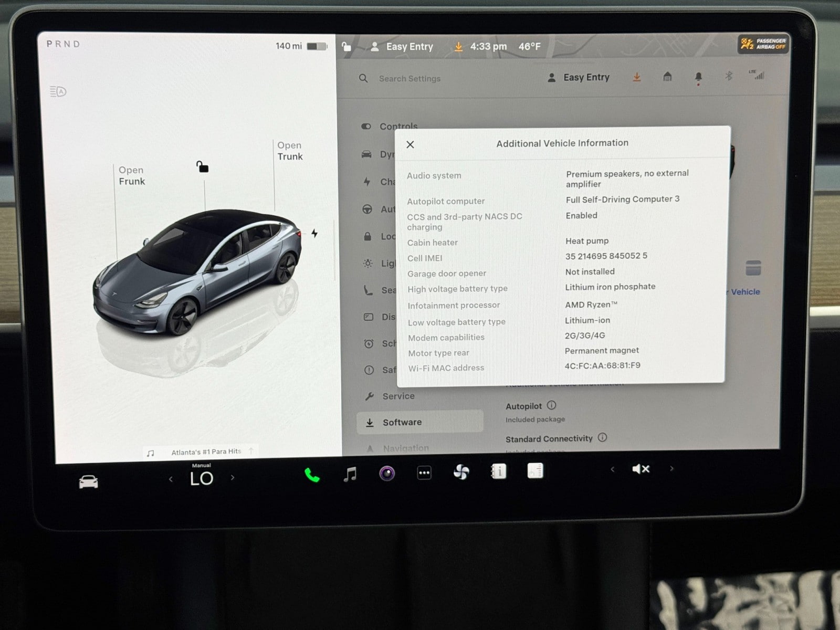Open the three-dot app launcher

pyautogui.click(x=424, y=473)
